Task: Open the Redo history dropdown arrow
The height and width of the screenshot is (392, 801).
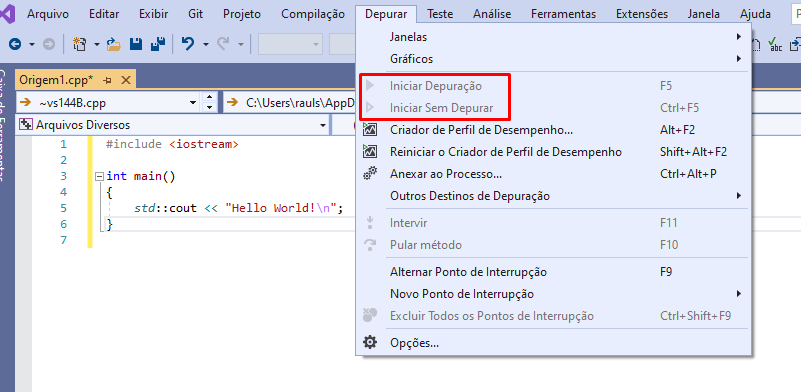Action: (x=241, y=44)
